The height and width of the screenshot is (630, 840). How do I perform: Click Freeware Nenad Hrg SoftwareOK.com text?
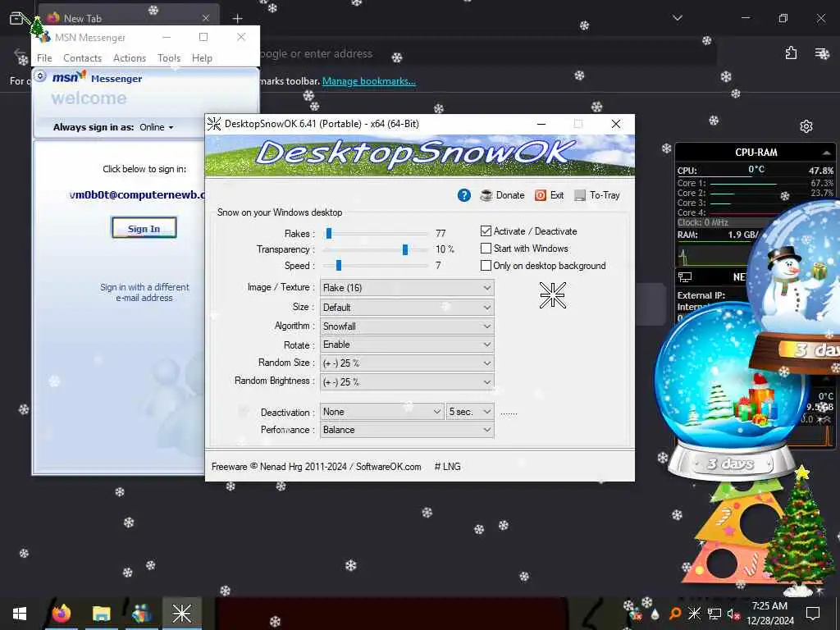[x=316, y=467]
